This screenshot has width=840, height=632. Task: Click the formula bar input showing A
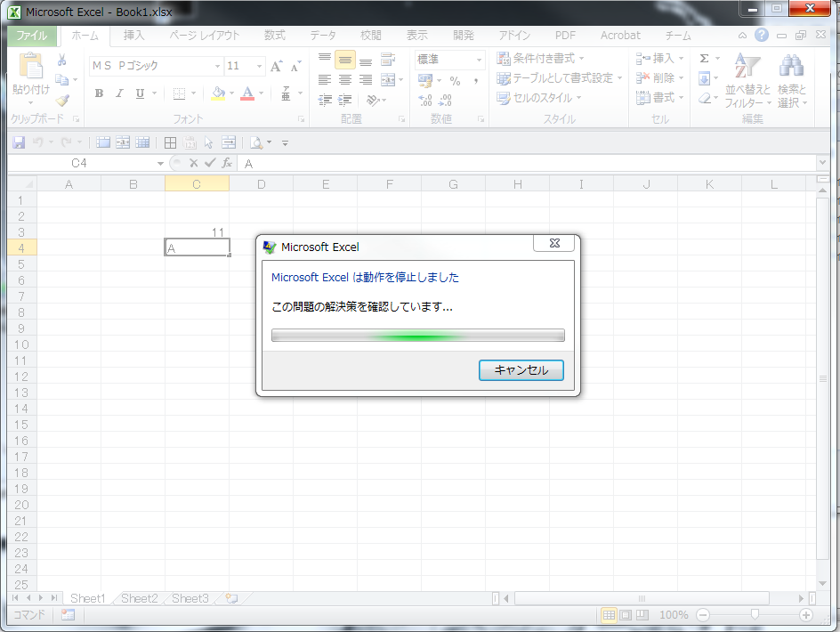pos(529,163)
